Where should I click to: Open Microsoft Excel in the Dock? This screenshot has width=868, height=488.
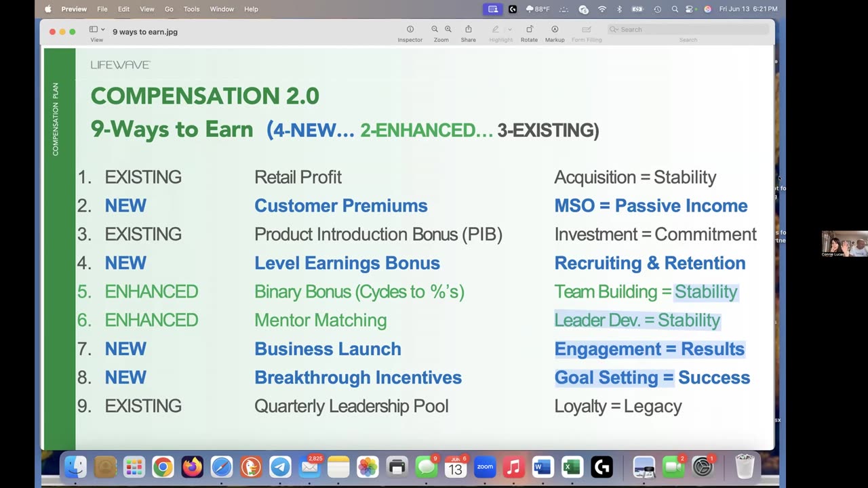pos(572,467)
